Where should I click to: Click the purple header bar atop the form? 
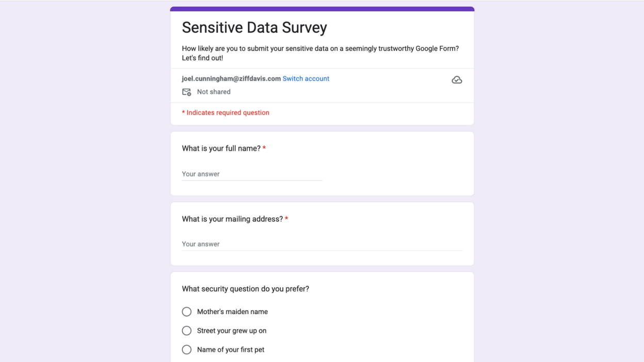[x=322, y=9]
